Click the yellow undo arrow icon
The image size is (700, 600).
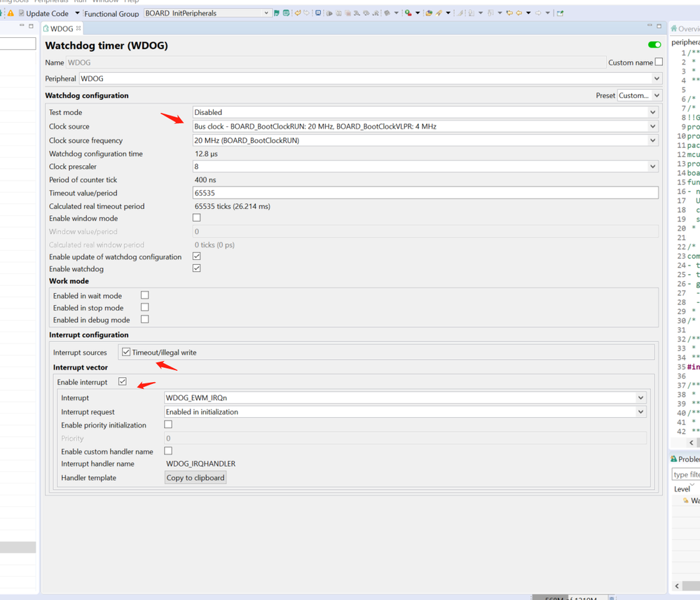point(297,13)
